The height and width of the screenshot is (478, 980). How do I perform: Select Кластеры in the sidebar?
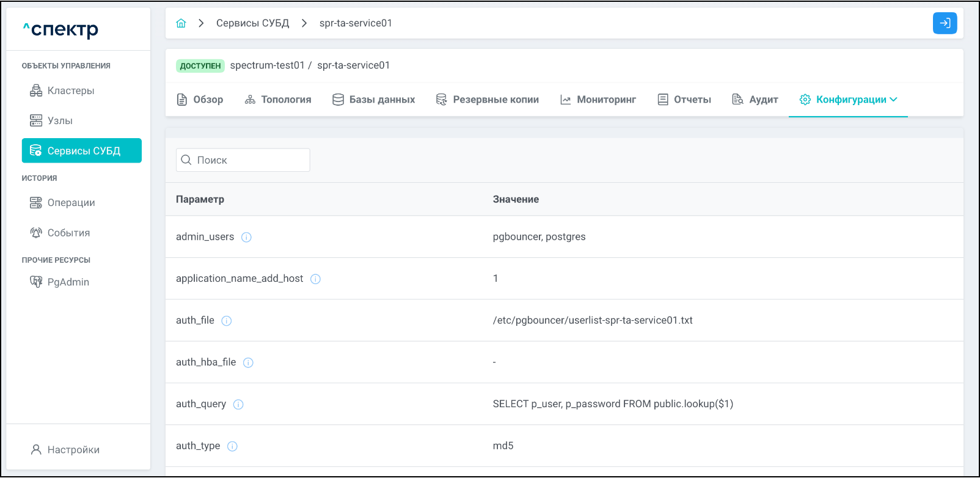coord(70,90)
